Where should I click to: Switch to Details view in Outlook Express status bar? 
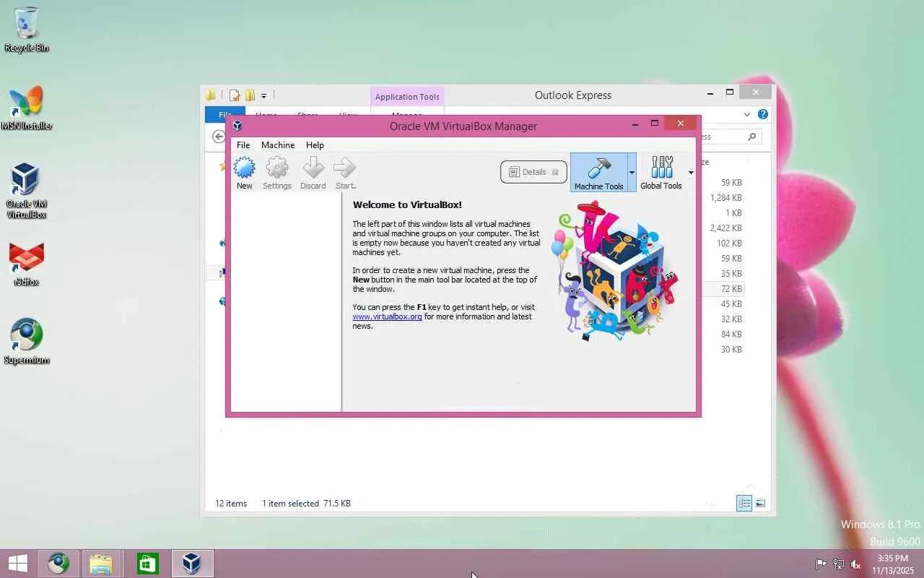click(744, 503)
